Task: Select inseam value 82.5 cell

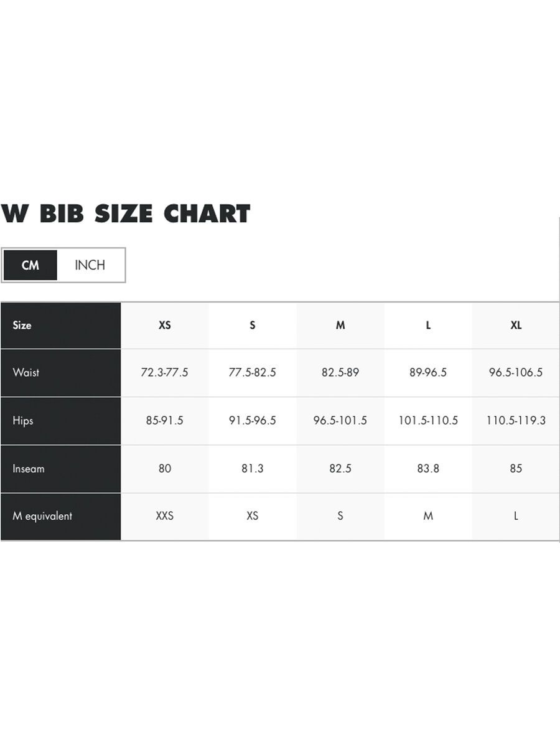Action: (340, 469)
